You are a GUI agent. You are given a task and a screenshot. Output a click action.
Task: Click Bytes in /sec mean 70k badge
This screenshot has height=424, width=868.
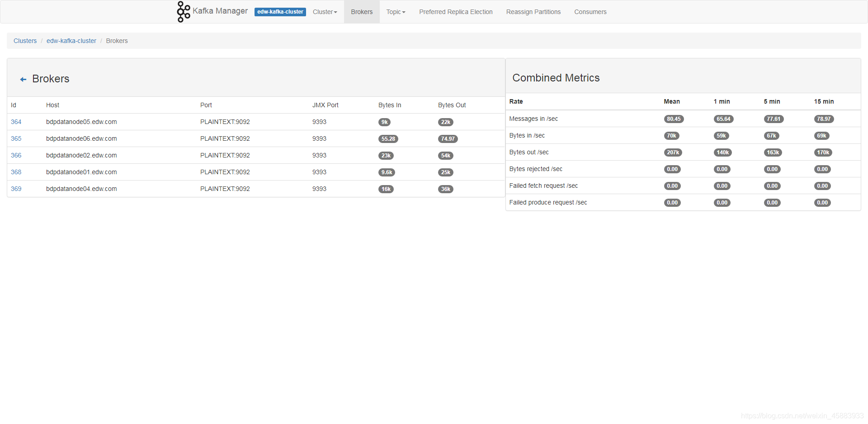(x=671, y=136)
